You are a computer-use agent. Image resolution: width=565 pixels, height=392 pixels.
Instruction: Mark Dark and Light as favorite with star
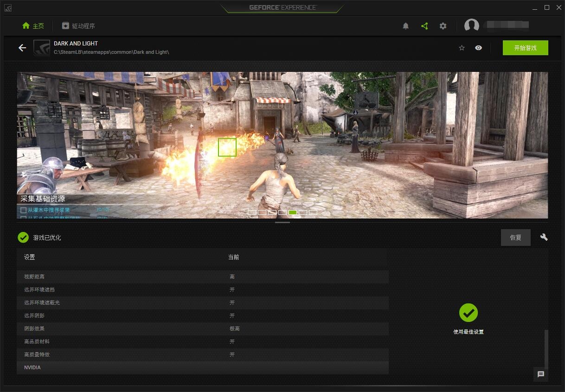[462, 48]
